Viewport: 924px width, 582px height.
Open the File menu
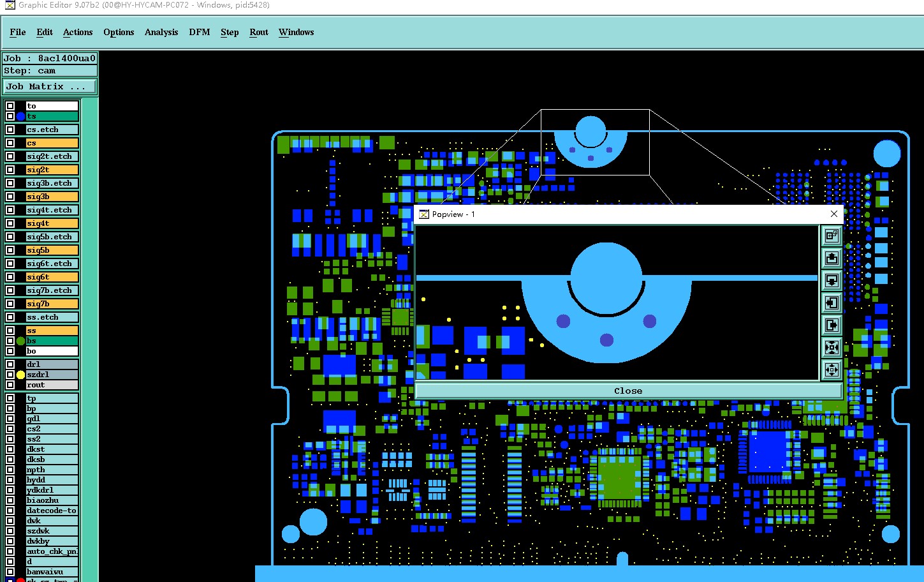point(18,32)
